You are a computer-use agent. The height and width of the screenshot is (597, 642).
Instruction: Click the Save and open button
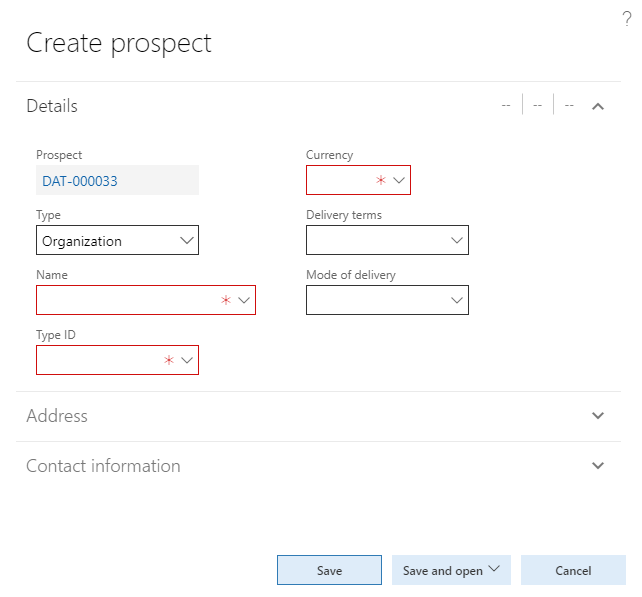451,570
